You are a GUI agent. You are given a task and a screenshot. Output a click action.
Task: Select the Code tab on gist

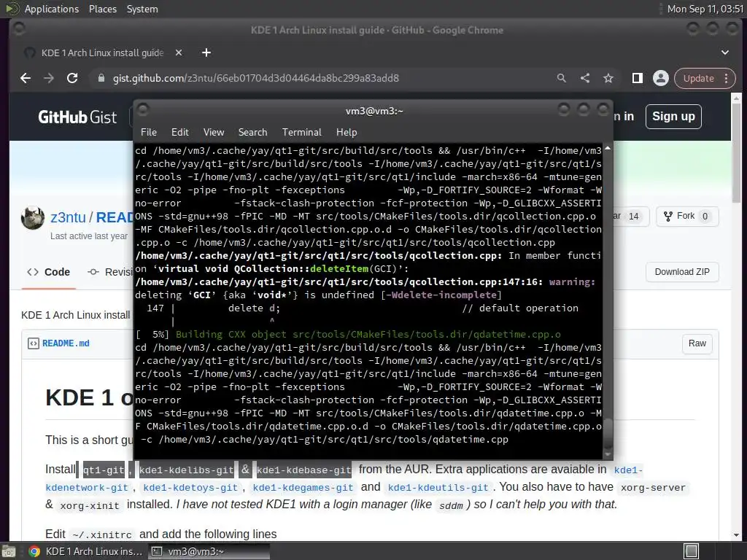pyautogui.click(x=49, y=272)
